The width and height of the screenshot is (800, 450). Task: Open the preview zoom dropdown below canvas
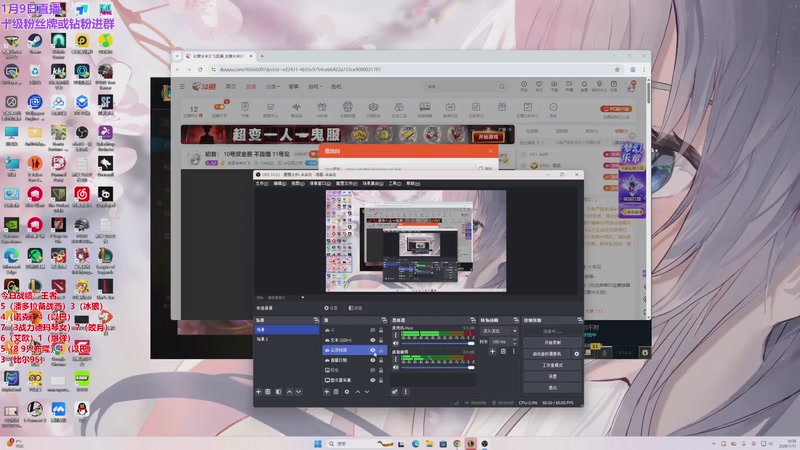[x=303, y=297]
